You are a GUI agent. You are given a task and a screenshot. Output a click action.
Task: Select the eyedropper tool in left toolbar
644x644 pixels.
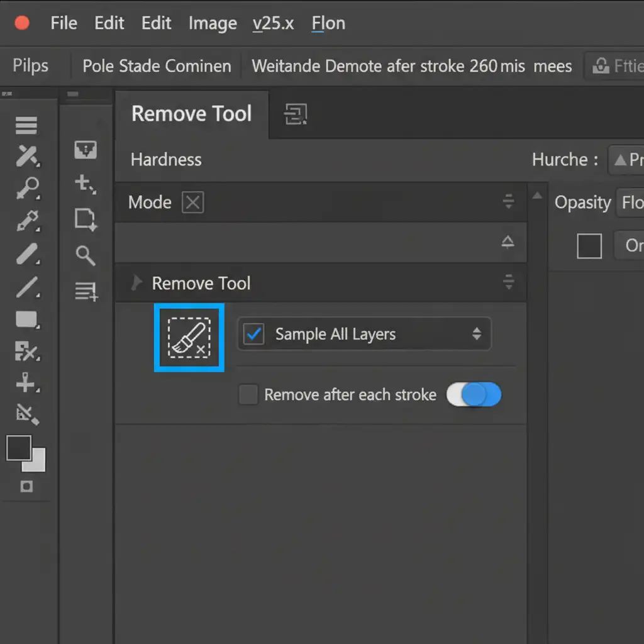coord(27,221)
